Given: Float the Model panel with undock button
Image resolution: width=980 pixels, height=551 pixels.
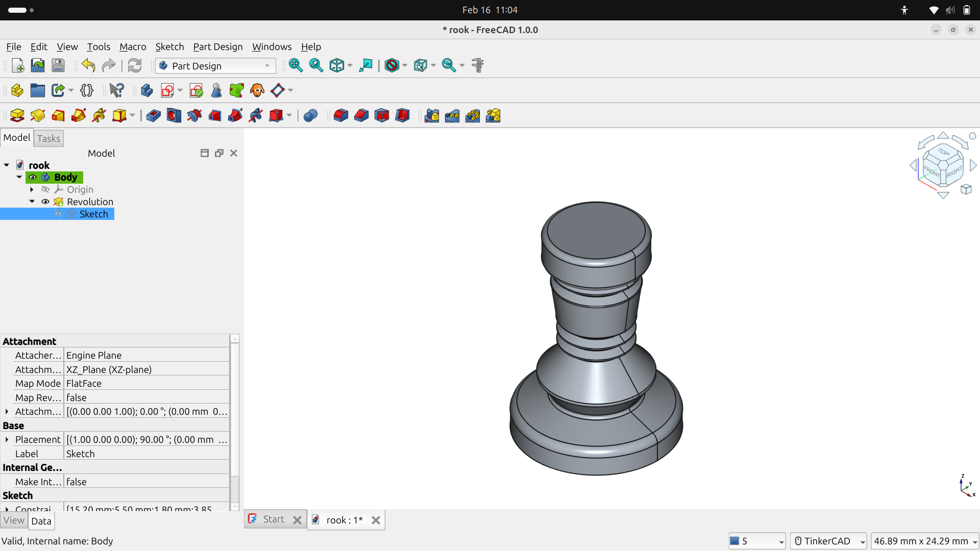Looking at the screenshot, I should (x=219, y=153).
